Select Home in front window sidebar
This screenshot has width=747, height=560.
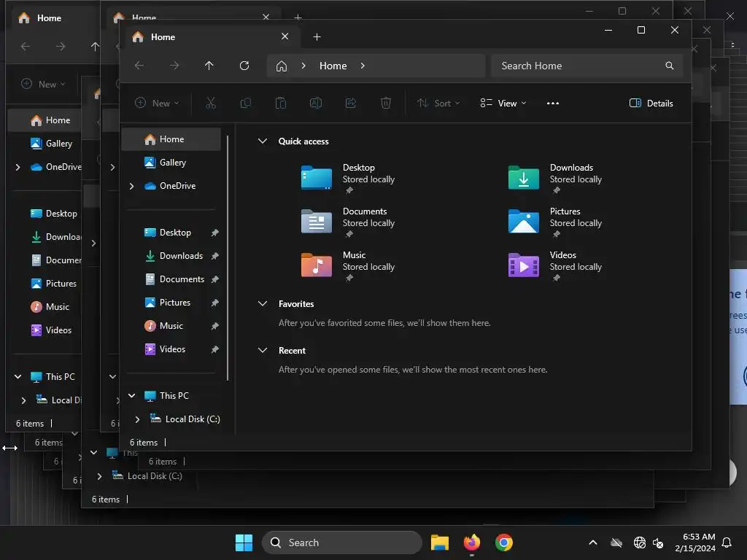tap(171, 139)
